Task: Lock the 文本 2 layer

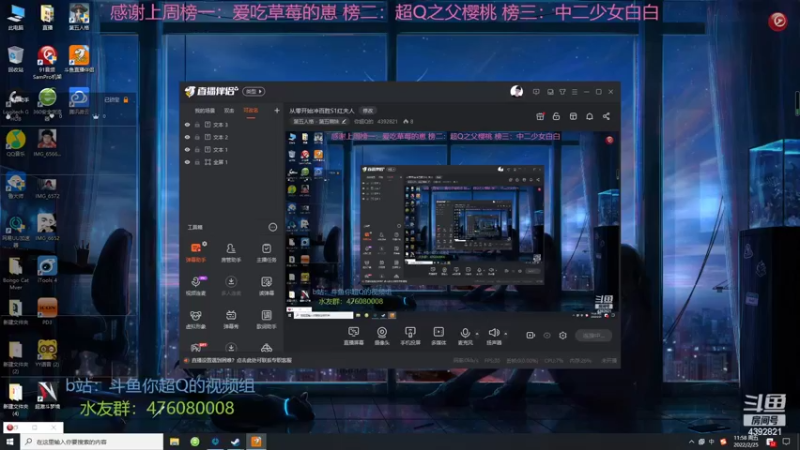Action: [197, 137]
